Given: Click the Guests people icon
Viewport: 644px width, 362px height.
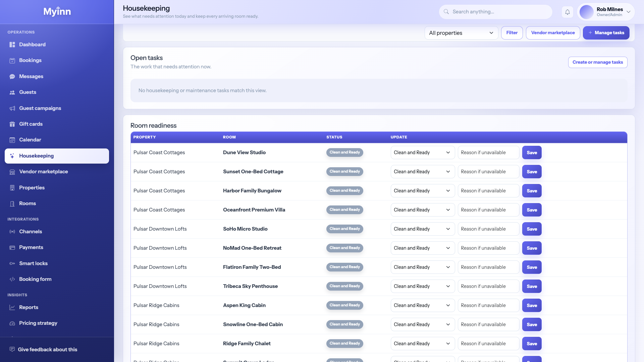Looking at the screenshot, I should coord(12,93).
